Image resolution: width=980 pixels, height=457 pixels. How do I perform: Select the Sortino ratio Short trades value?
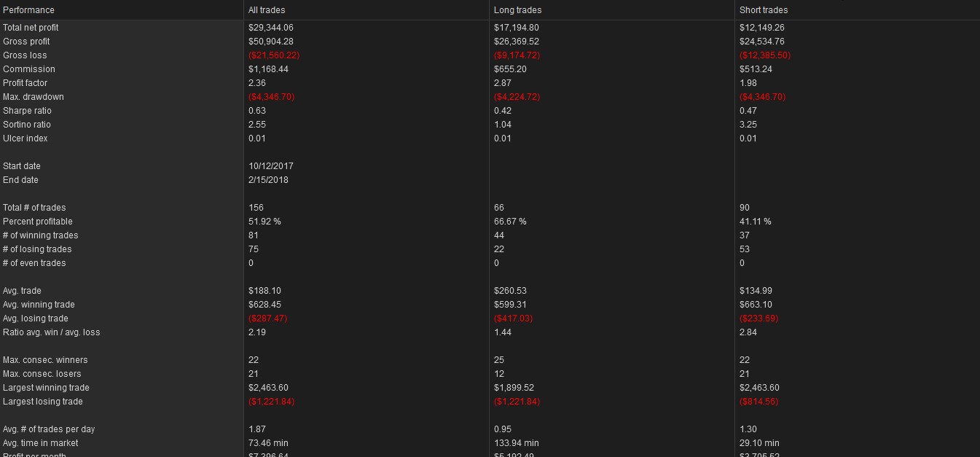point(748,125)
